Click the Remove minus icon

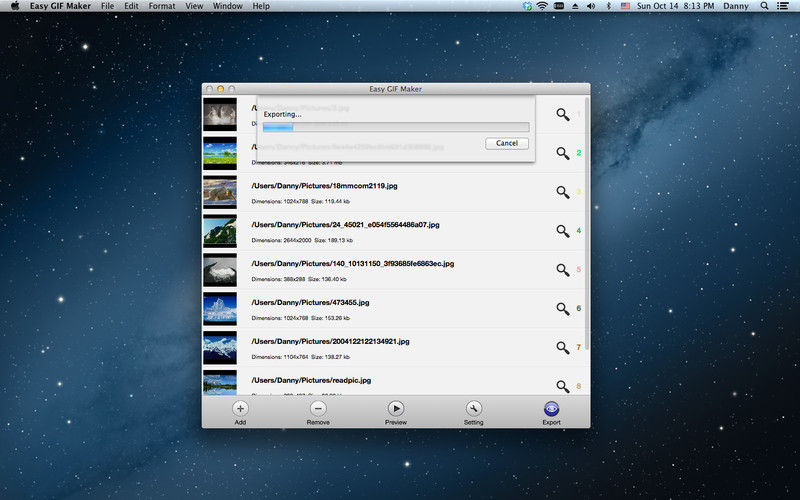coord(318,409)
